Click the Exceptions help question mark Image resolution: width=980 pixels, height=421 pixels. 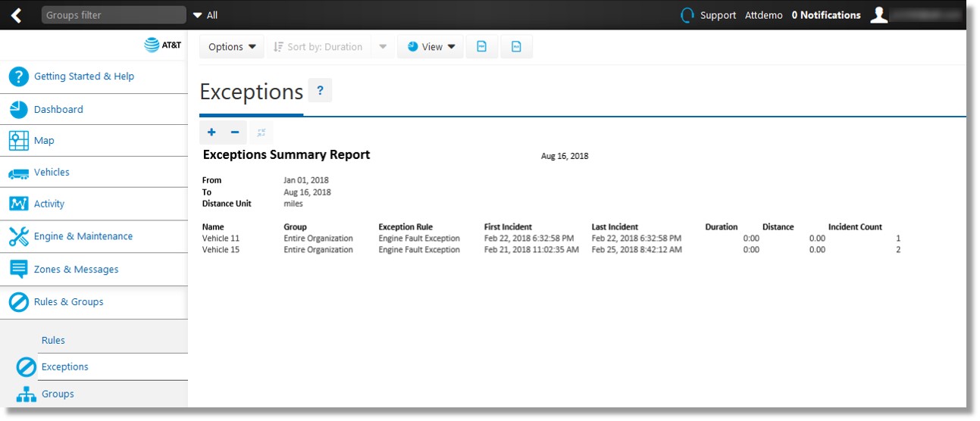(x=320, y=91)
